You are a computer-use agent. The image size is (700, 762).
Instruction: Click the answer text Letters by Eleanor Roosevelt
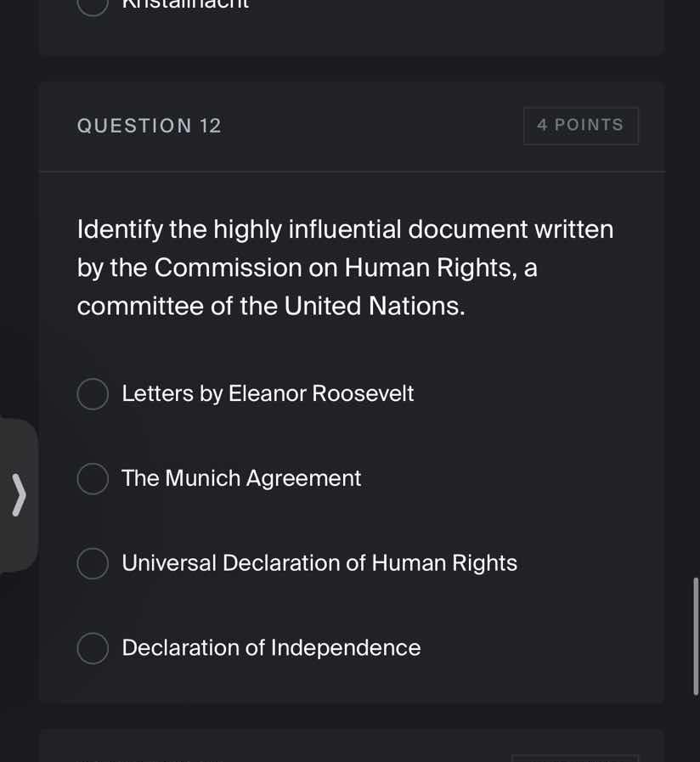[268, 393]
